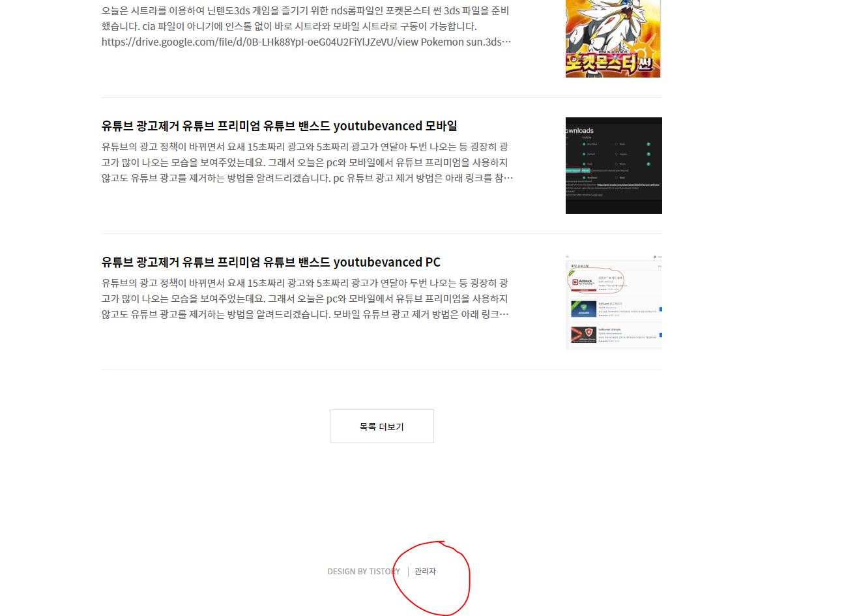Click the 목록 더보기 button
This screenshot has height=616, width=844.
[x=381, y=426]
